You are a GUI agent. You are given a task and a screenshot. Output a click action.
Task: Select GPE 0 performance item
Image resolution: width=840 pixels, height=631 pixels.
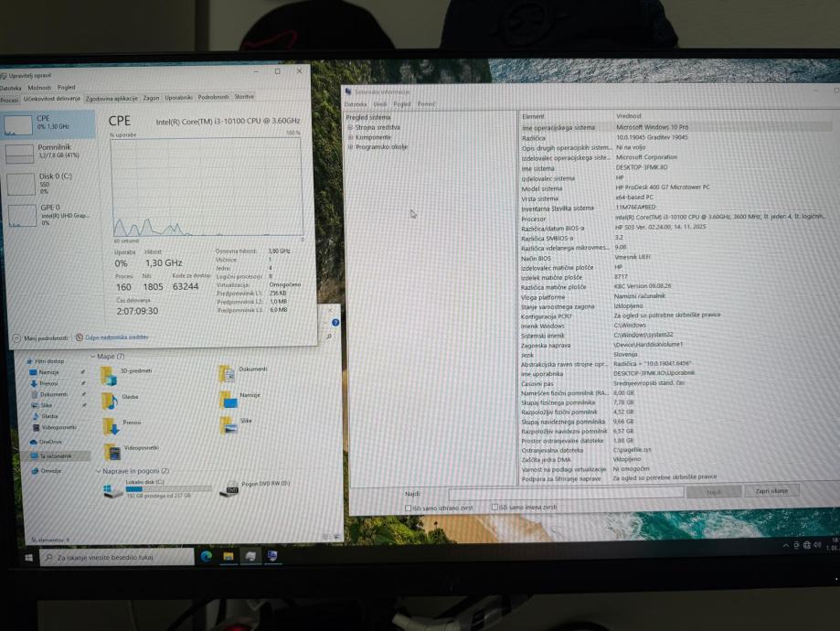click(50, 214)
